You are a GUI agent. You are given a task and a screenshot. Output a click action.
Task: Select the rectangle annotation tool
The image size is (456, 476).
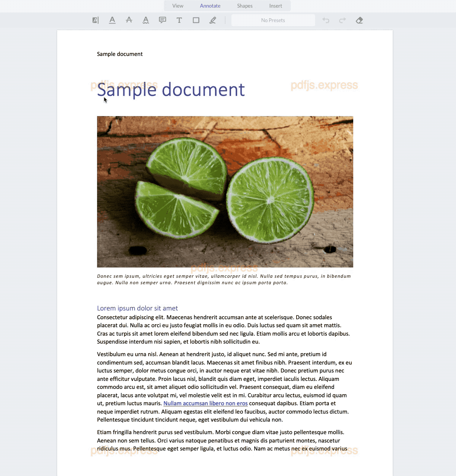click(196, 20)
